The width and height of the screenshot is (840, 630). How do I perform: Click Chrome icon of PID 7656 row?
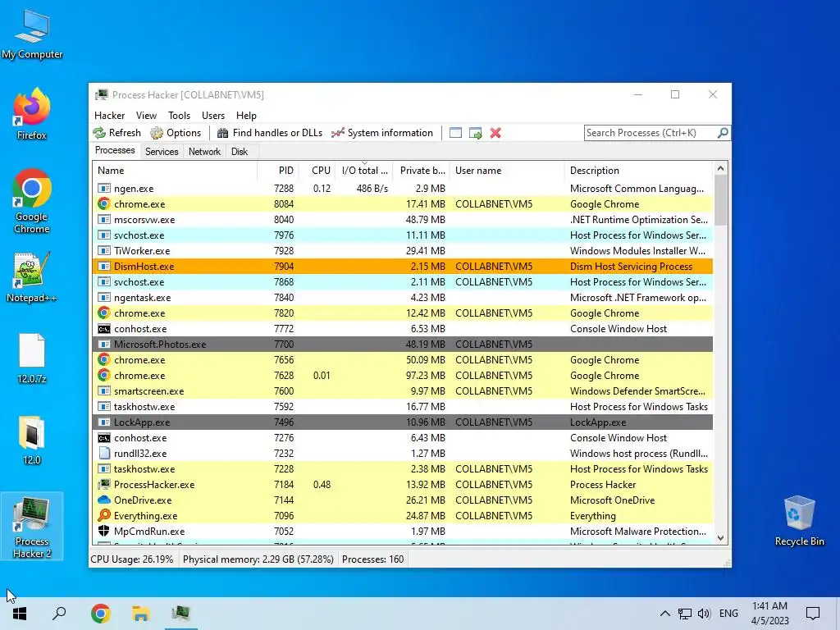tap(104, 360)
